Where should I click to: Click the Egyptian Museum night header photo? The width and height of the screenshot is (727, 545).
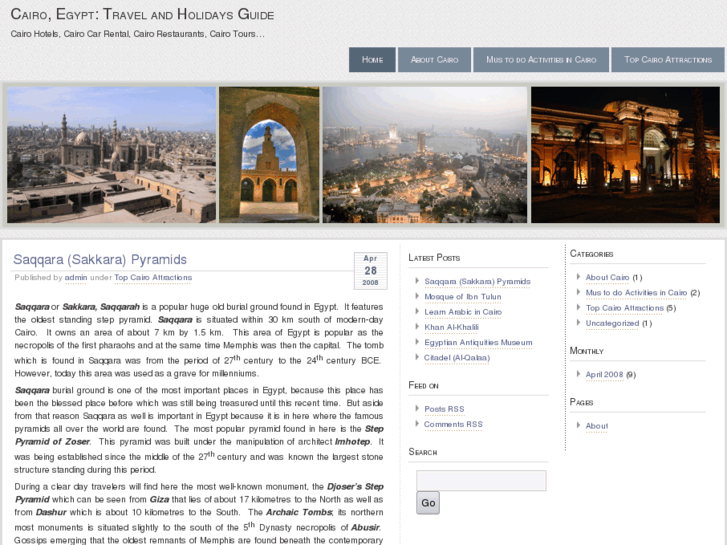pos(625,154)
